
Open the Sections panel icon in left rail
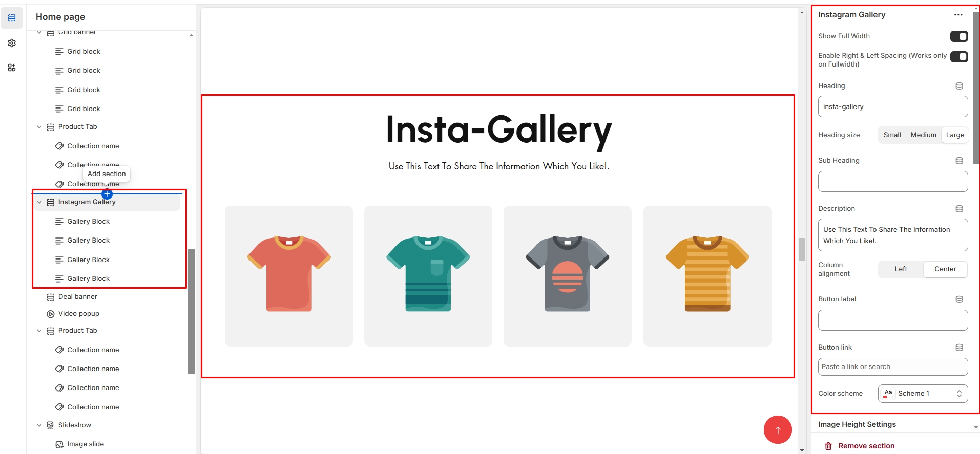pyautogui.click(x=12, y=18)
